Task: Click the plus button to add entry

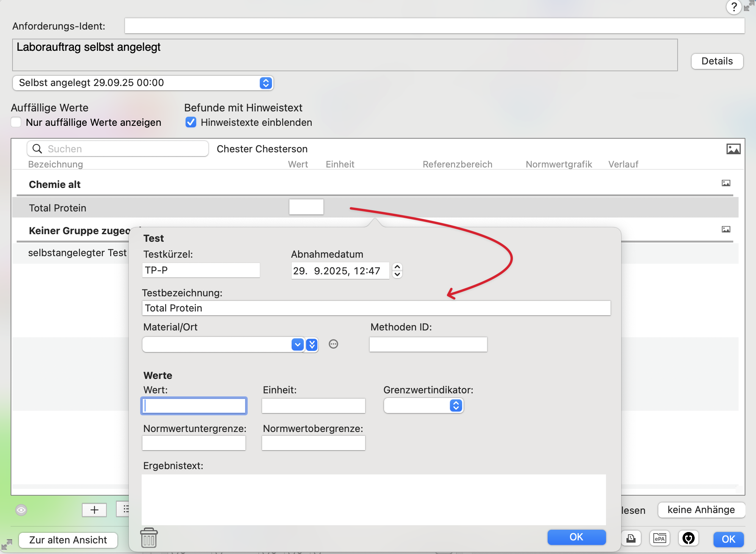Action: tap(94, 510)
